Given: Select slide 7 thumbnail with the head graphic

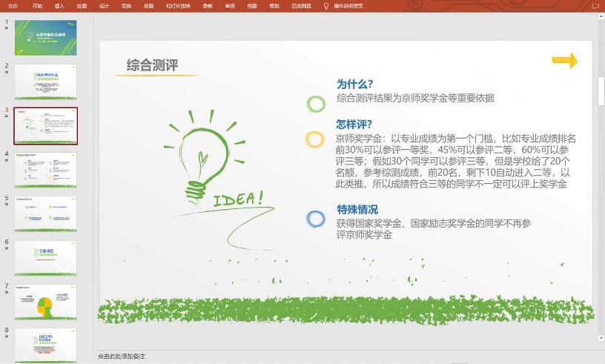Looking at the screenshot, I should pos(45,302).
